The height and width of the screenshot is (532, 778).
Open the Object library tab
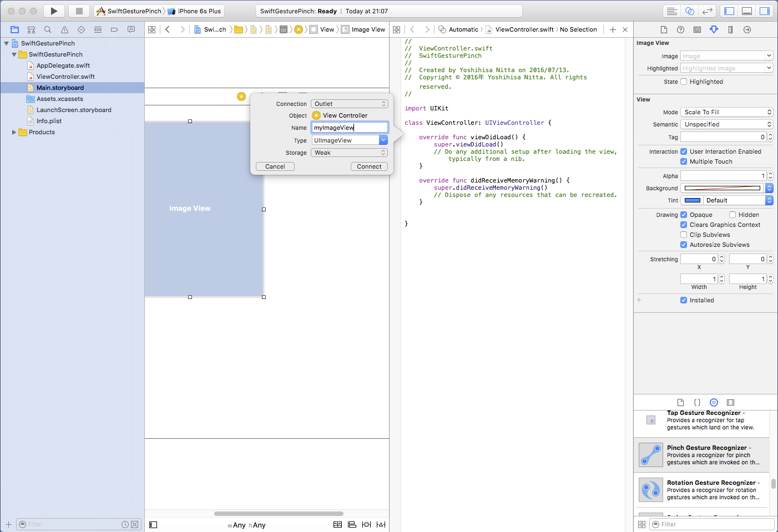(x=714, y=402)
